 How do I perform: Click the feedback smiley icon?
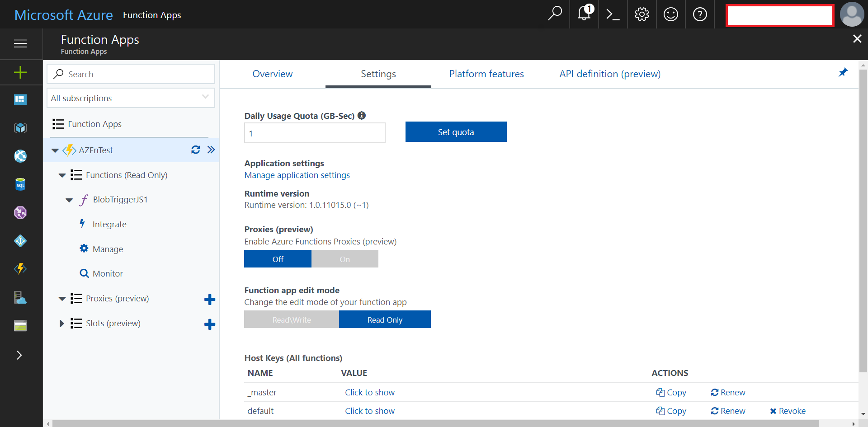[x=670, y=14]
